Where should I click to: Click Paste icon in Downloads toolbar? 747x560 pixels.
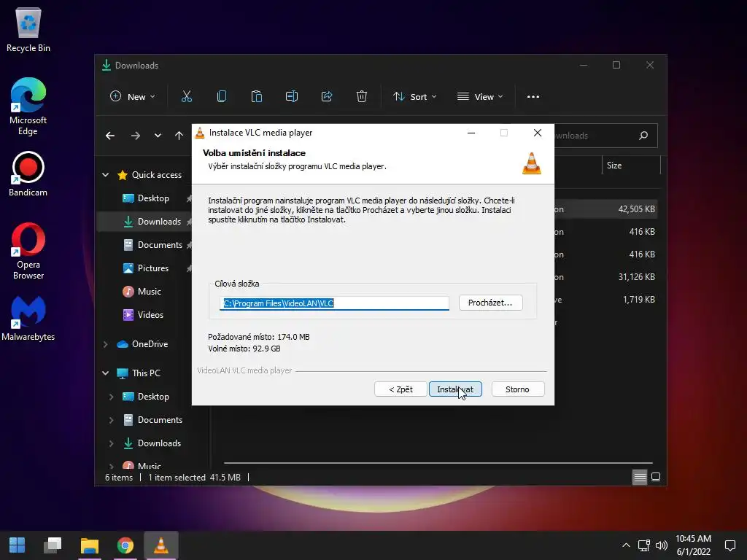[257, 97]
